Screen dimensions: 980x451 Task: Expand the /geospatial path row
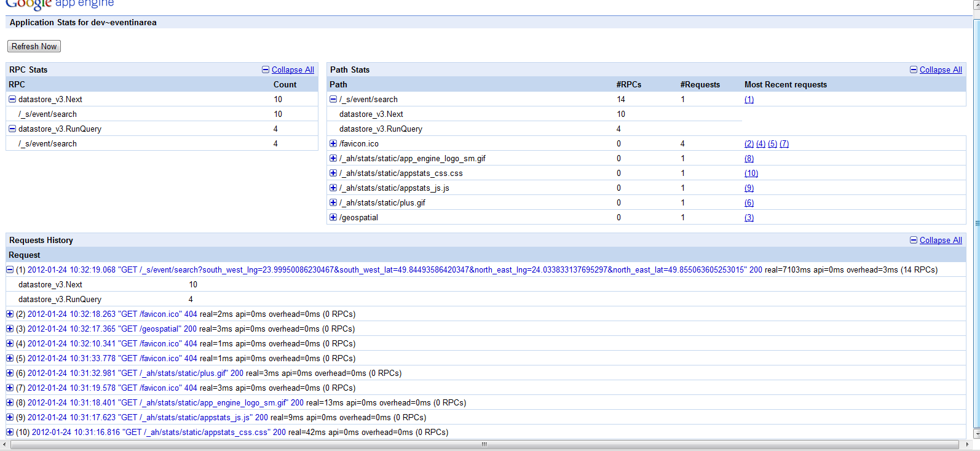click(333, 217)
